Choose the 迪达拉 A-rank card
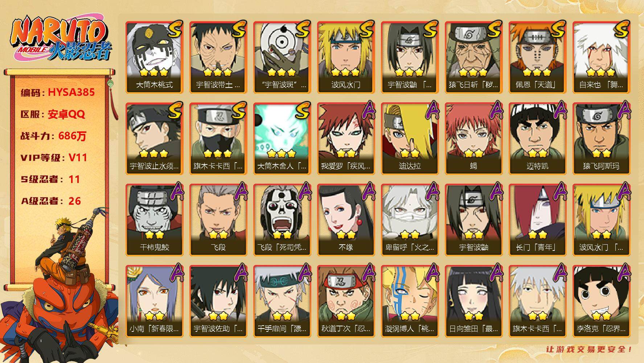 point(410,138)
